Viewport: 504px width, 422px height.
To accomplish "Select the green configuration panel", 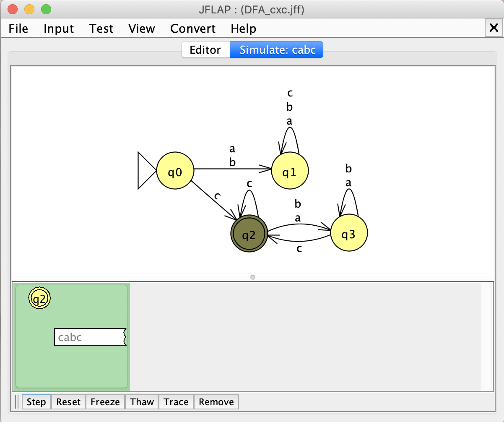I will coord(72,336).
